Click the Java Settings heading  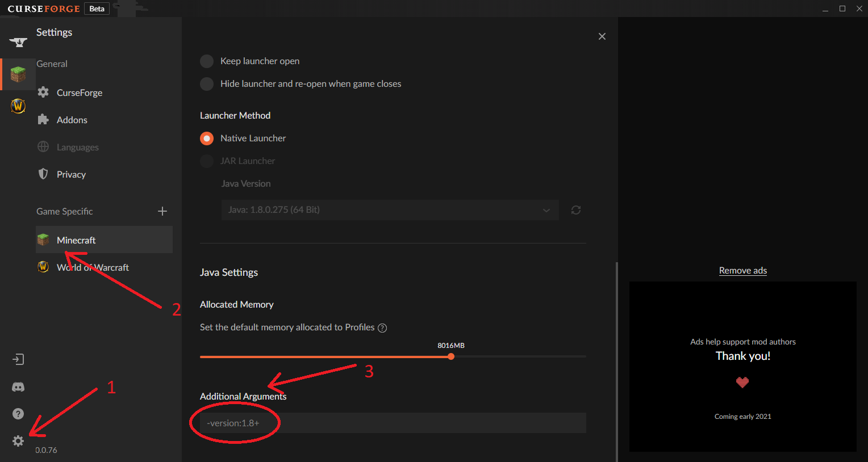point(229,272)
